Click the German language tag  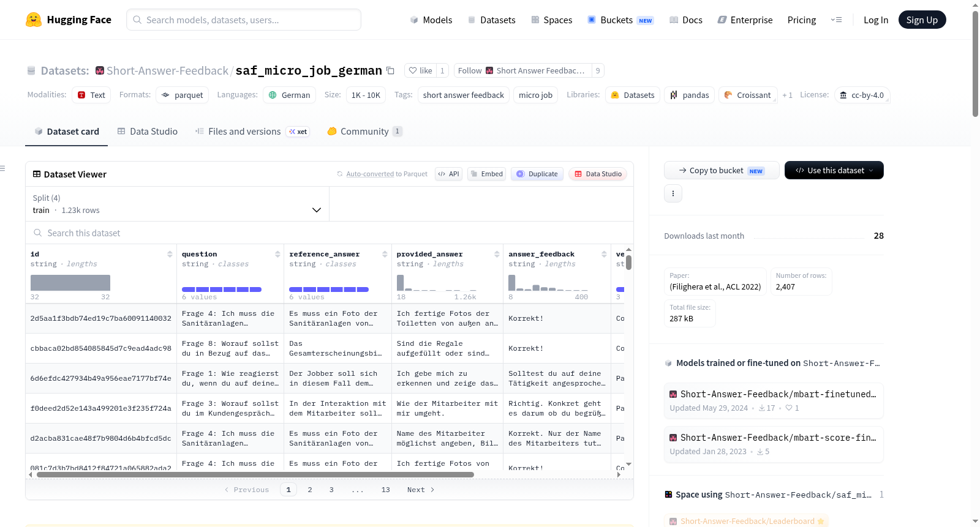click(290, 95)
